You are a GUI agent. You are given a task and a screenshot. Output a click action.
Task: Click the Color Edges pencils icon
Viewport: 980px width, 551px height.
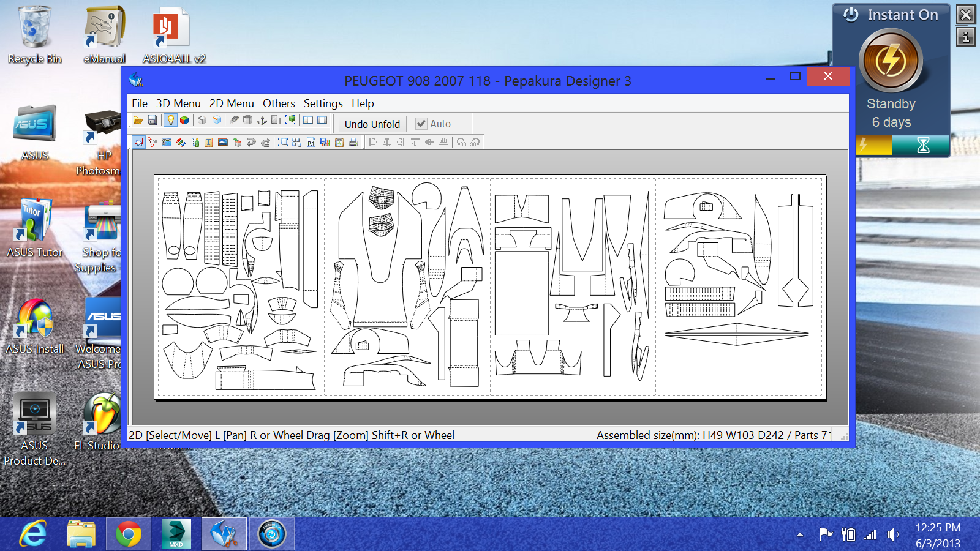tap(181, 143)
